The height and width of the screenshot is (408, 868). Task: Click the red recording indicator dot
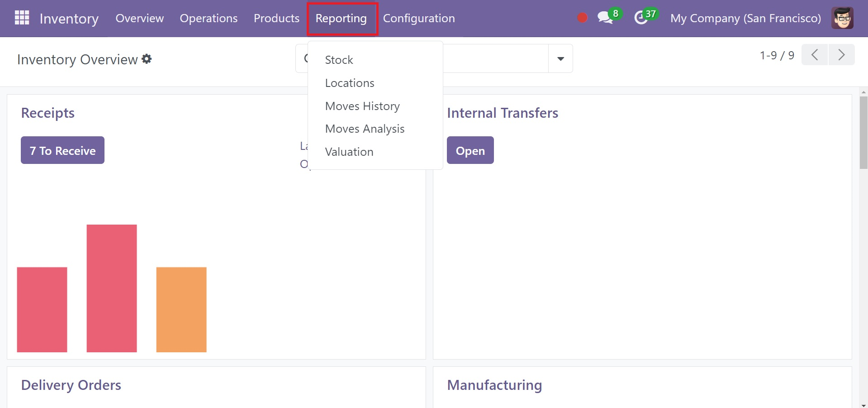coord(582,18)
